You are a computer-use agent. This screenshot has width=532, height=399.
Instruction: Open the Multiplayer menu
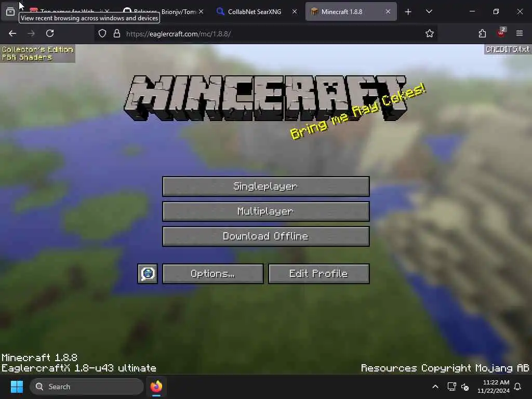(265, 211)
